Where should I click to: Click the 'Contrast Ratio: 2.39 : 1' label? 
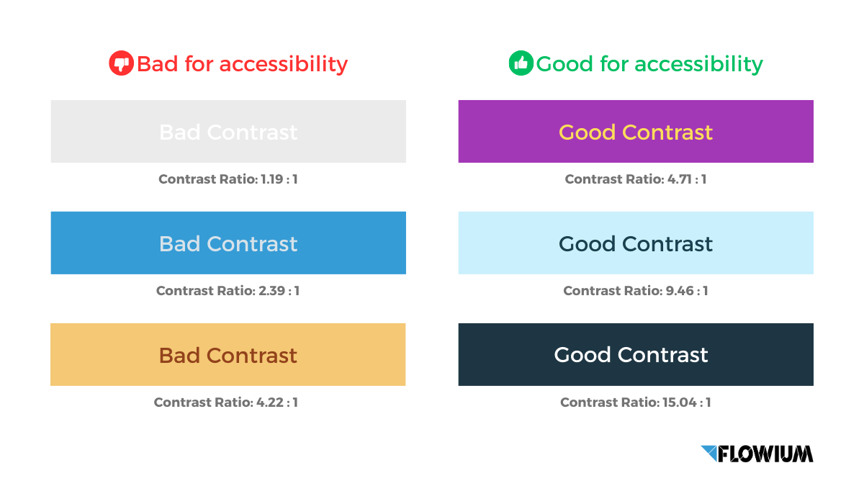tap(228, 291)
